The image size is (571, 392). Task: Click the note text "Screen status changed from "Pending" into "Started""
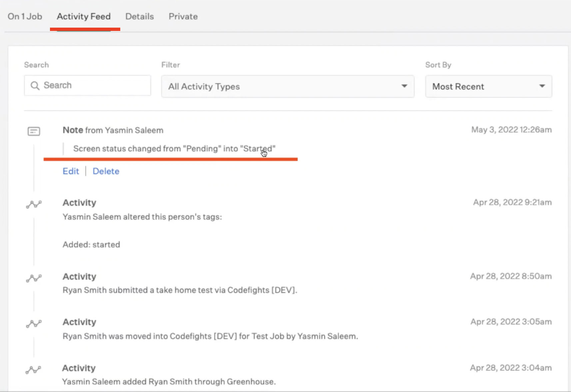click(174, 148)
